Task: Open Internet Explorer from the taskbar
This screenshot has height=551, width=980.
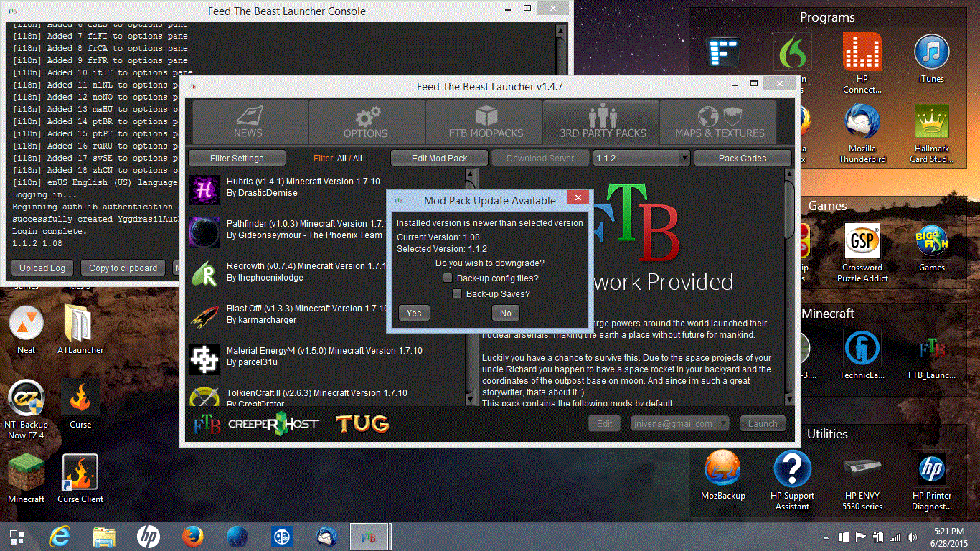Action: tap(60, 537)
